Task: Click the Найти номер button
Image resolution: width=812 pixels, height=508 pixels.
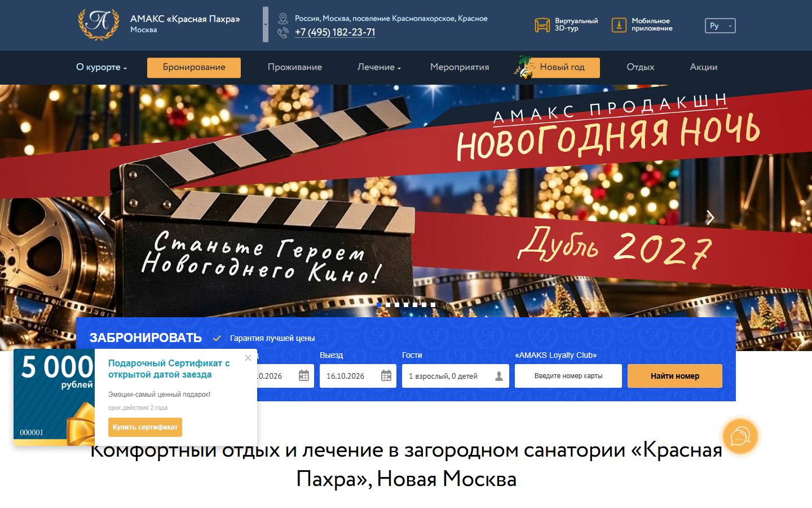Action: coord(675,376)
